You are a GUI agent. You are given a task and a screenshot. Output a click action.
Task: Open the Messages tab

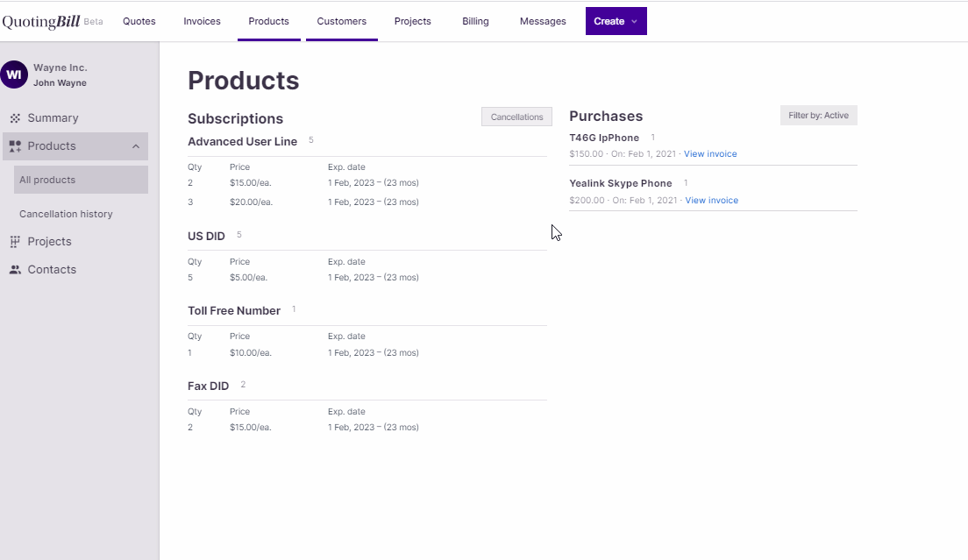pyautogui.click(x=543, y=21)
